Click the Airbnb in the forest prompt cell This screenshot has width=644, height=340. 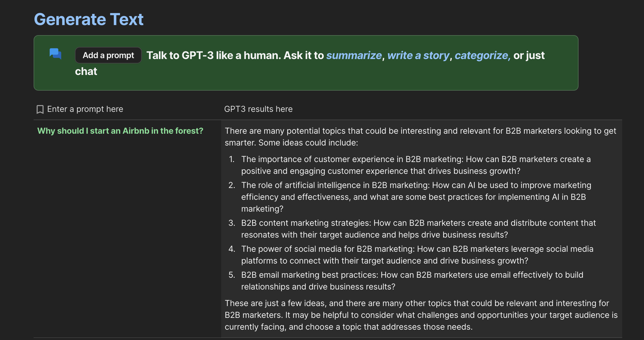[120, 131]
